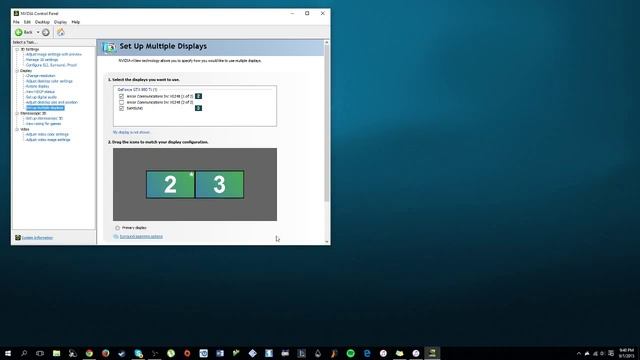640x360 pixels.
Task: Click the taskbar clock
Action: [627, 353]
